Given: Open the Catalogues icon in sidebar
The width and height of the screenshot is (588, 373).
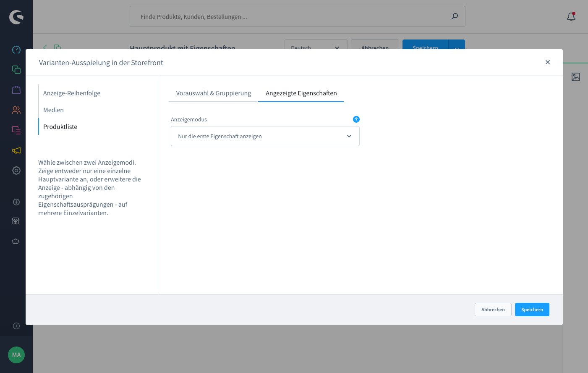Looking at the screenshot, I should coord(16,70).
